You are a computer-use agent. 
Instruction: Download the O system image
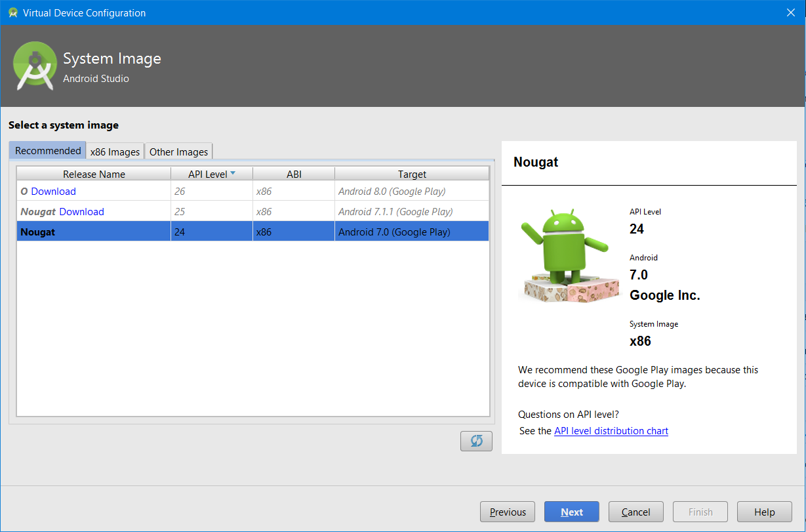(53, 192)
